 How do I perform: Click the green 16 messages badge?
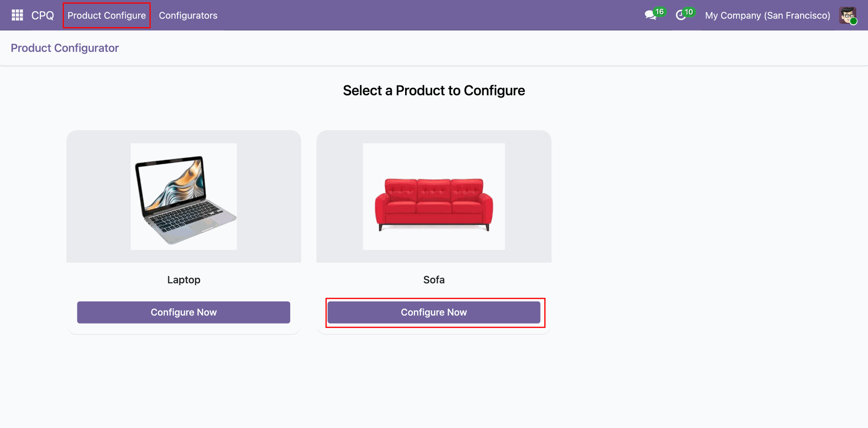(x=660, y=12)
